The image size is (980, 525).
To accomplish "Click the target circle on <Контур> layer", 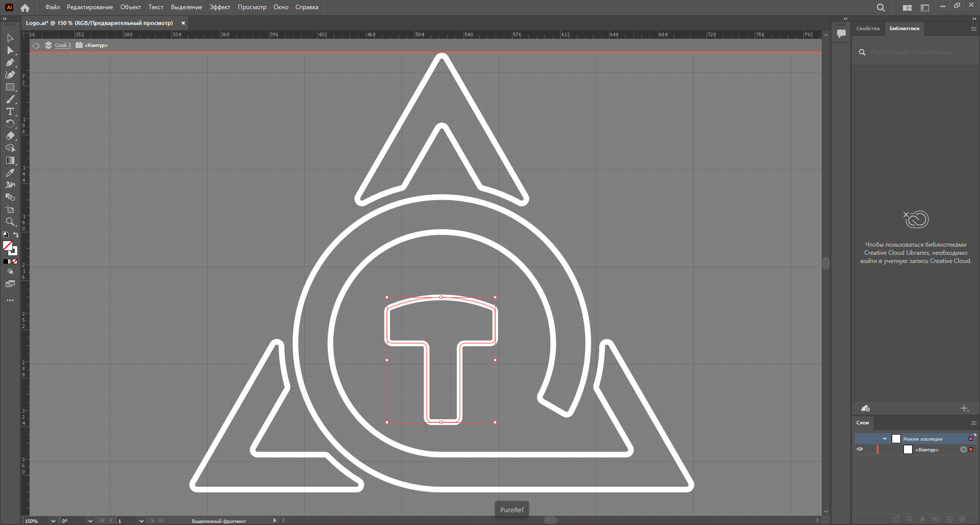I will (x=963, y=450).
